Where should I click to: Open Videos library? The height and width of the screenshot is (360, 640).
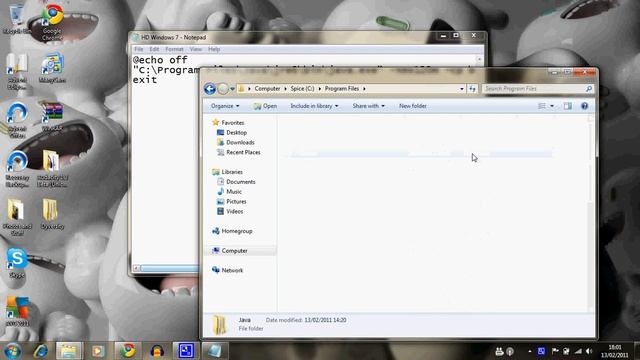[230, 211]
